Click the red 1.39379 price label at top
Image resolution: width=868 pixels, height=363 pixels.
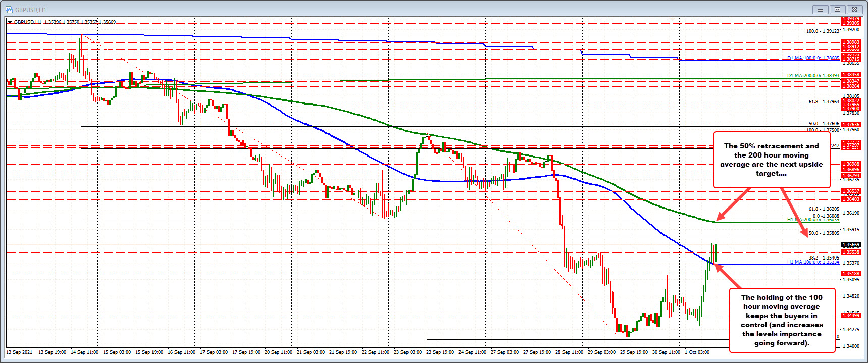[x=850, y=19]
